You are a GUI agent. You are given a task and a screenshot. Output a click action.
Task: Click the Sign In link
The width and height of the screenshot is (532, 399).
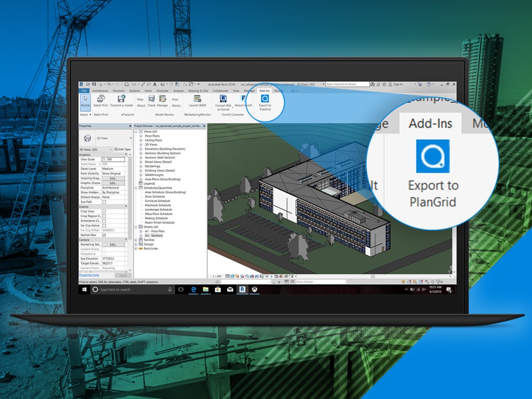(x=398, y=84)
